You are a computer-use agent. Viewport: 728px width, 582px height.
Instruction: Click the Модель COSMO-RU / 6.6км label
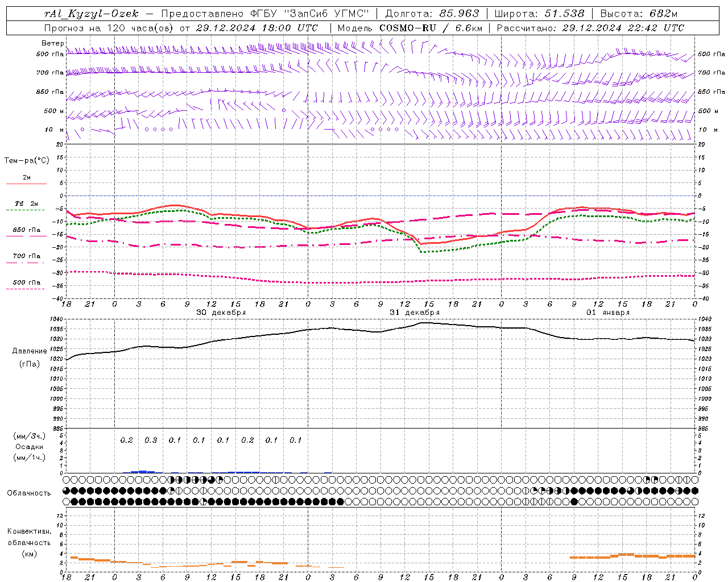click(x=409, y=28)
